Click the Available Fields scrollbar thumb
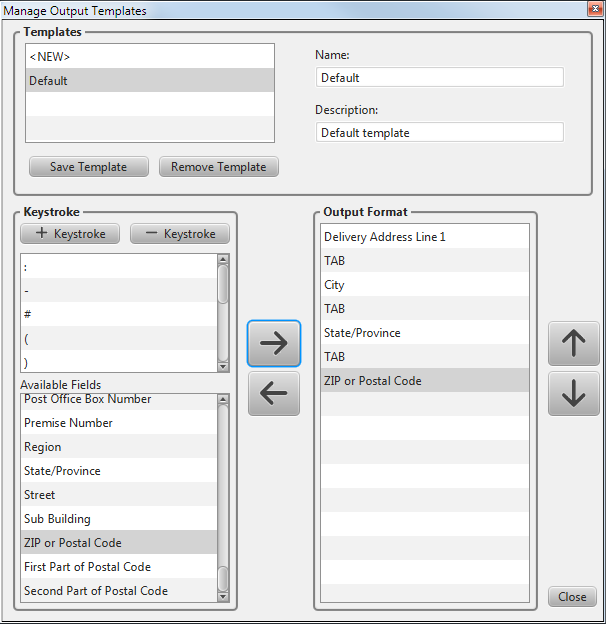606x624 pixels. [x=223, y=578]
